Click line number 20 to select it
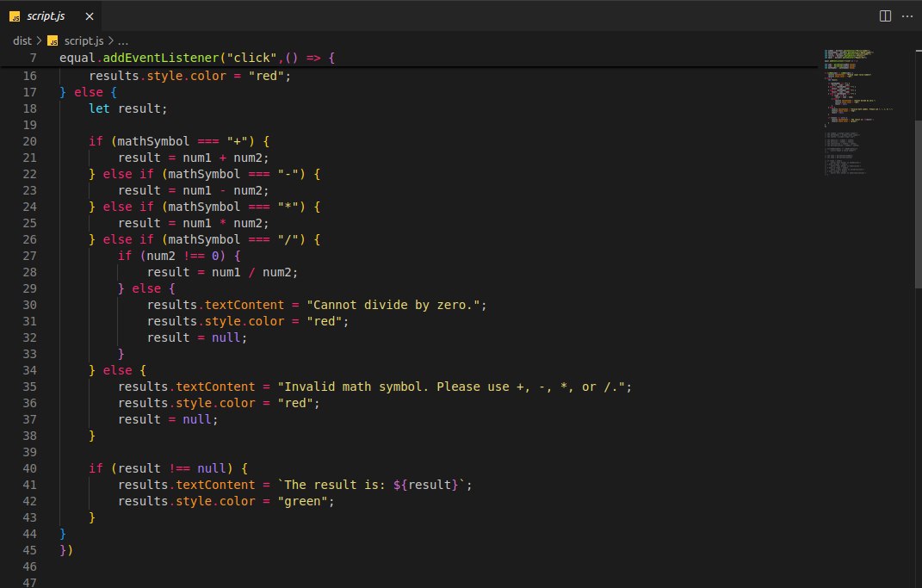Screen dimensions: 922x588 [x=29, y=141]
